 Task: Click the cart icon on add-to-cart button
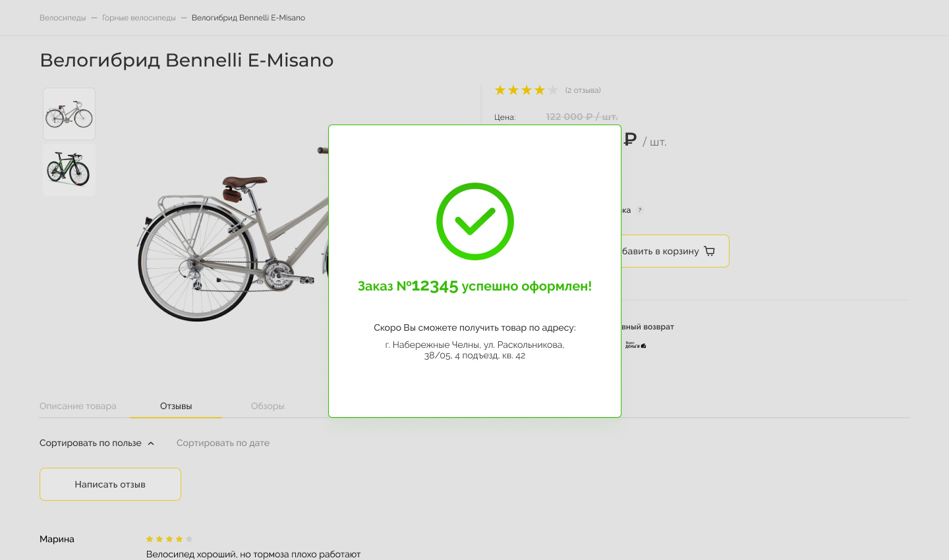pyautogui.click(x=709, y=251)
